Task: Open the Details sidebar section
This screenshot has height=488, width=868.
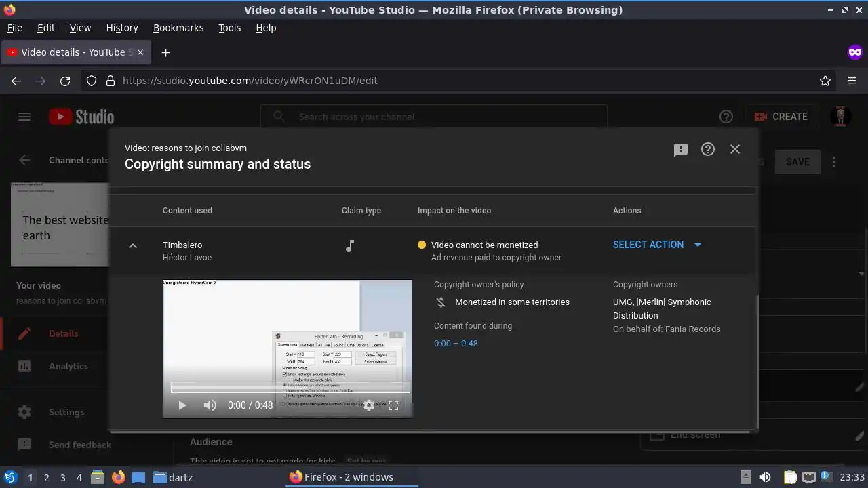Action: [x=54, y=333]
